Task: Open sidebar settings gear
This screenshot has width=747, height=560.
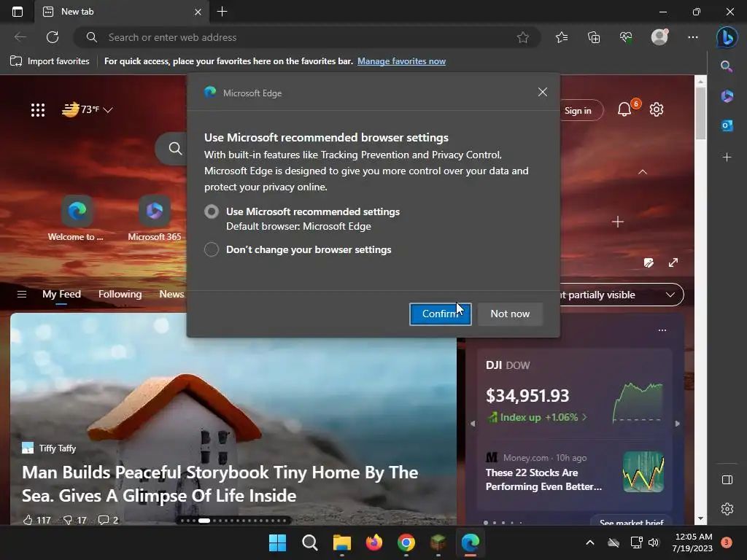Action: tap(727, 509)
